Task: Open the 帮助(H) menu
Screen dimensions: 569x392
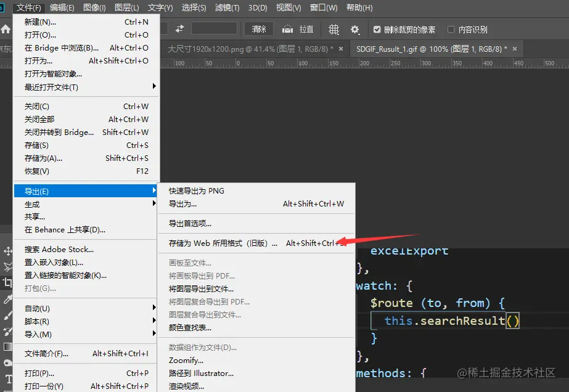Action: click(x=359, y=7)
